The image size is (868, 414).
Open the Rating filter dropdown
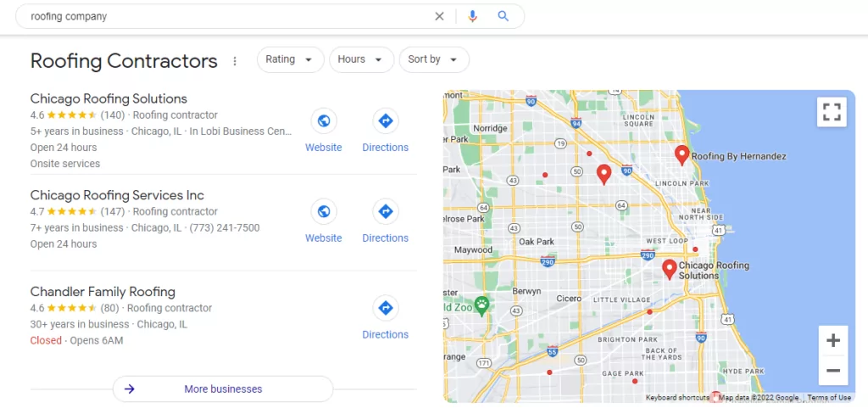click(290, 59)
